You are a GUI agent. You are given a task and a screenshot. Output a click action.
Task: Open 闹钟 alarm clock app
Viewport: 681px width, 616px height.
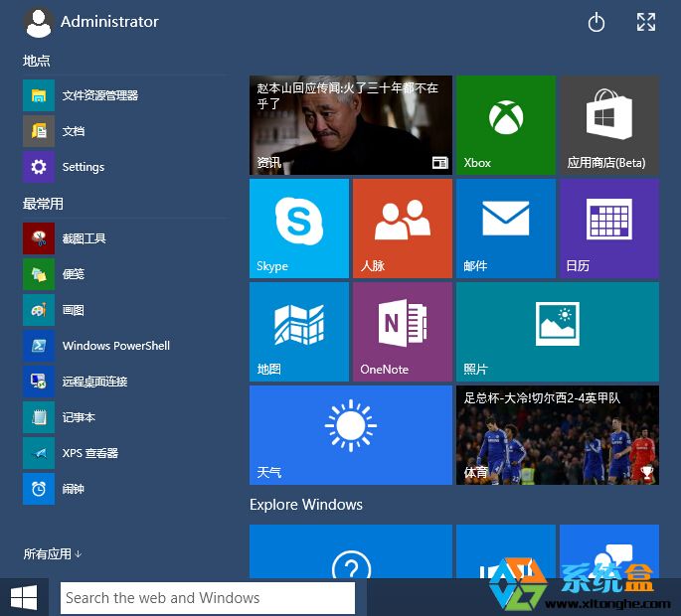coord(126,489)
